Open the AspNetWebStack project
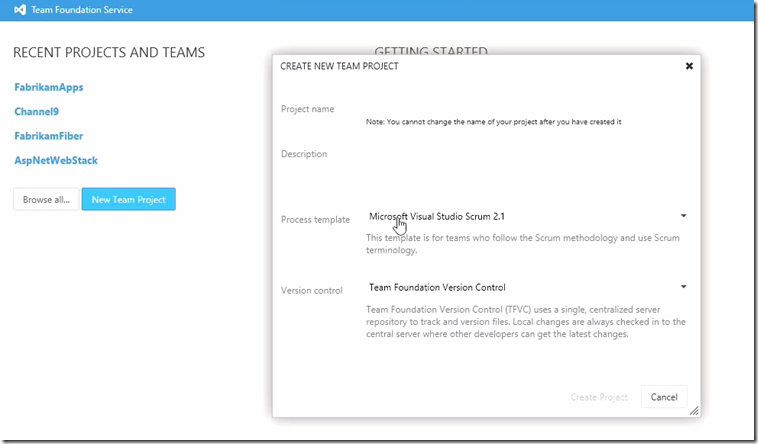 pos(56,161)
